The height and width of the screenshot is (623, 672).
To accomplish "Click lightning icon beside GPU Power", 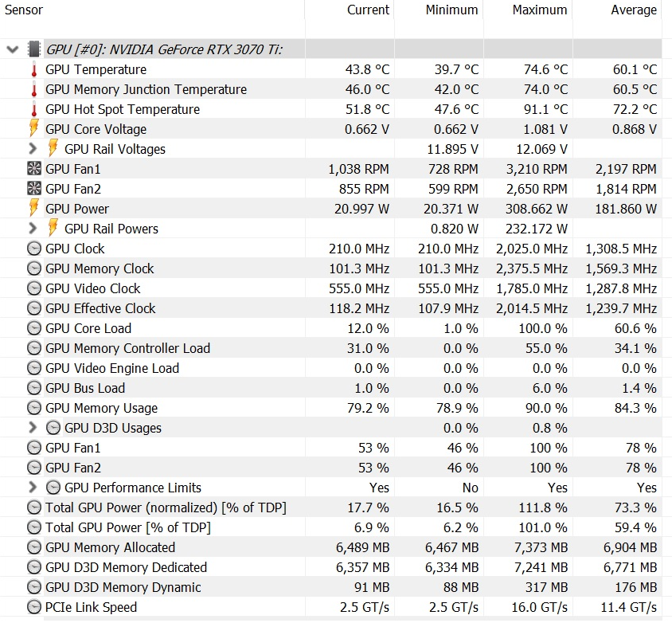I will coord(33,208).
